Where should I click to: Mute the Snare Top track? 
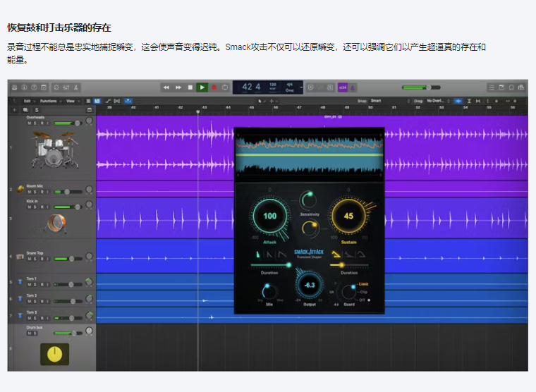(x=30, y=259)
